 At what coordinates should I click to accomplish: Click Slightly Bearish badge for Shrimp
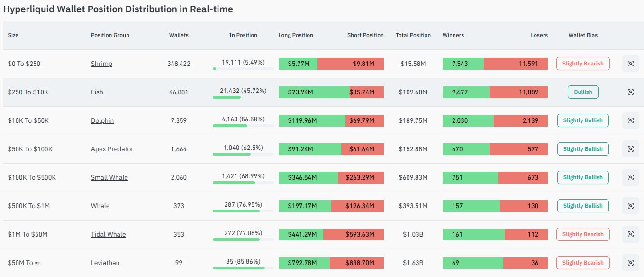click(x=582, y=64)
